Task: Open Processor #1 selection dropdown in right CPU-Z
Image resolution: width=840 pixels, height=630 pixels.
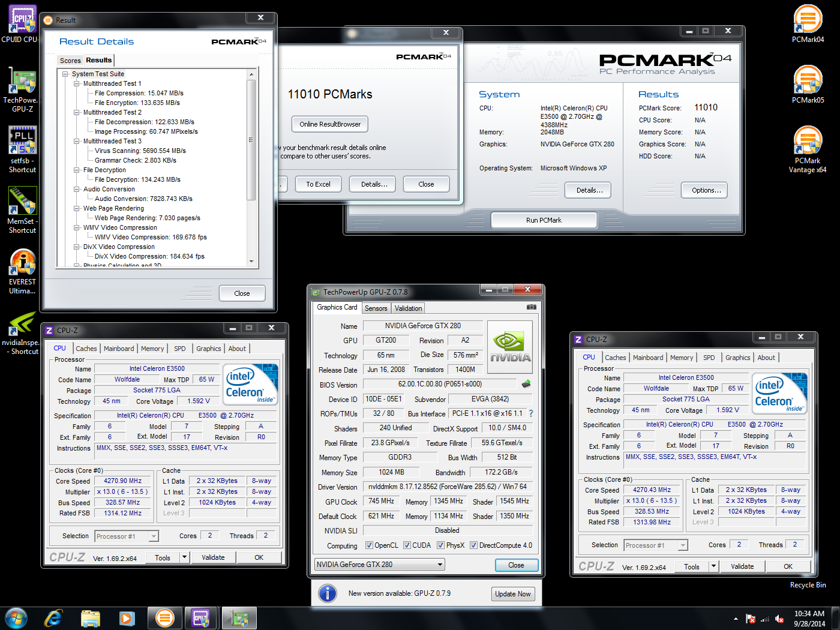Action: pos(656,545)
